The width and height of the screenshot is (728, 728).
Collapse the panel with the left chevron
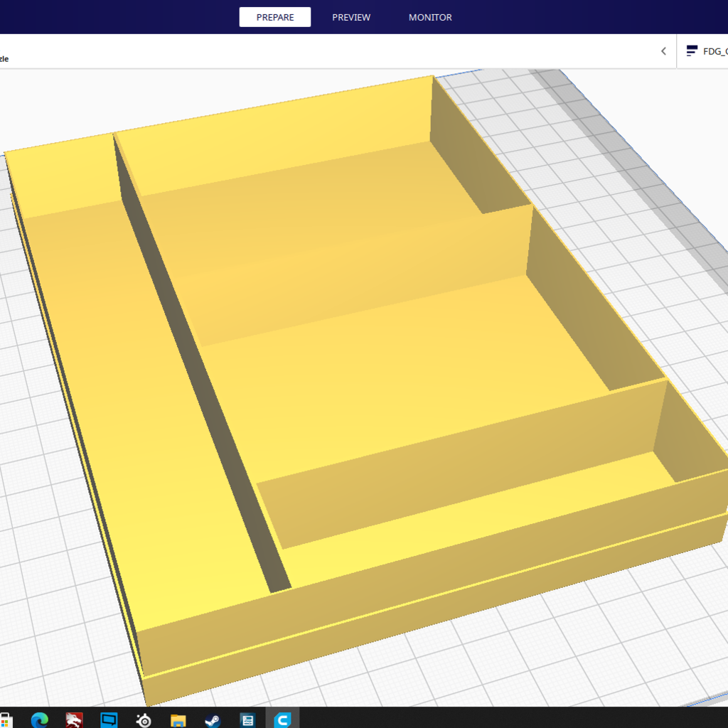tap(663, 51)
